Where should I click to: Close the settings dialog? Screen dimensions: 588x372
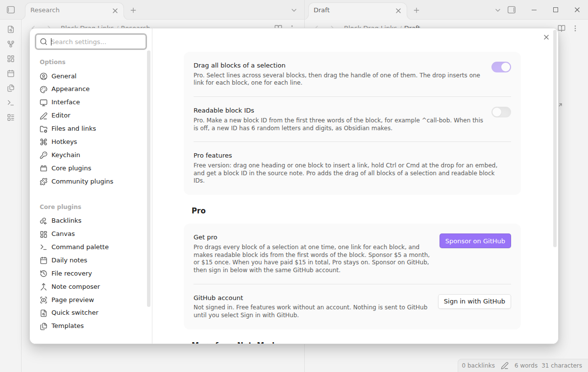(546, 37)
